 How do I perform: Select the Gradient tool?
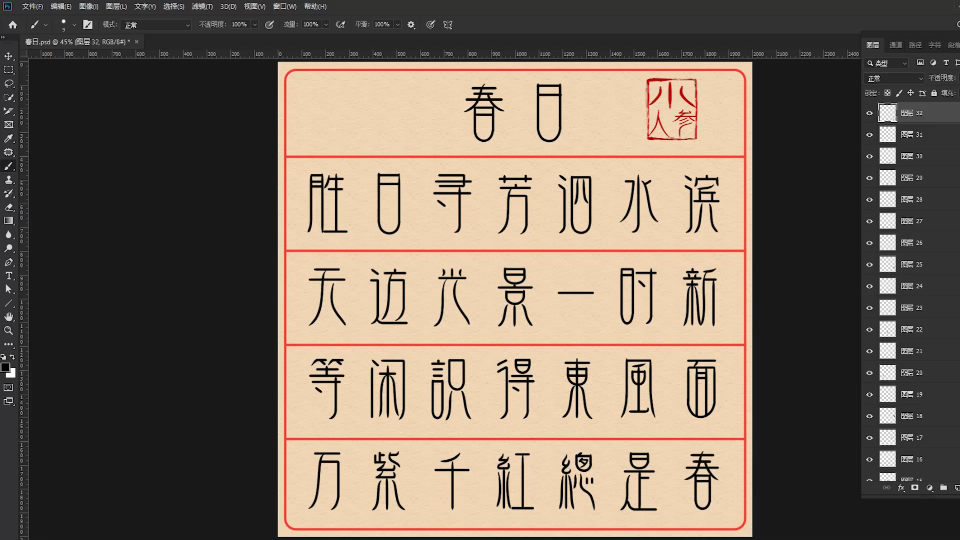9,221
